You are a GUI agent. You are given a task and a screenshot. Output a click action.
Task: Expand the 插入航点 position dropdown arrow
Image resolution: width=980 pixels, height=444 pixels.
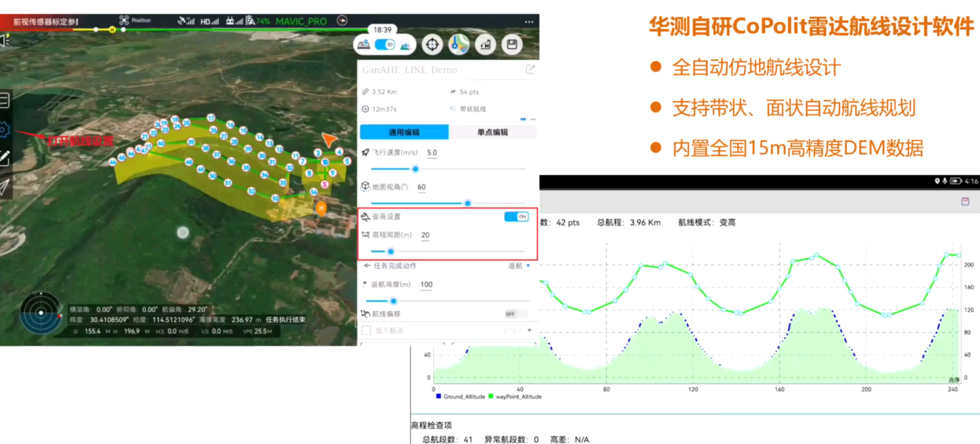(x=529, y=330)
